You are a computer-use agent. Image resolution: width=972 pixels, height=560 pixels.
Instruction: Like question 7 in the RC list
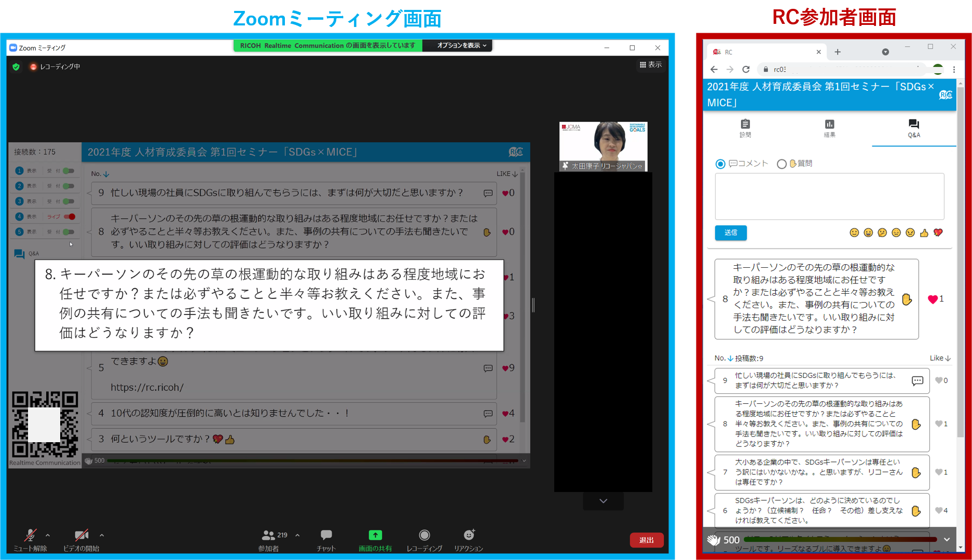point(939,472)
